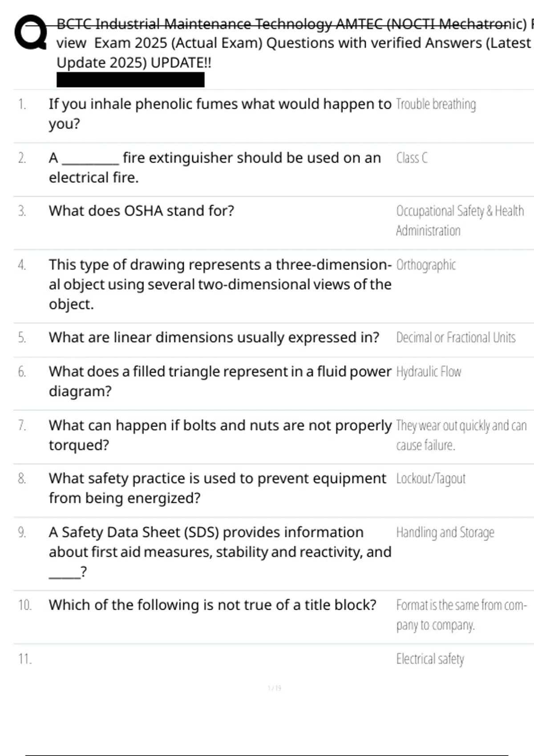Viewport: 534px width, 756px height.
Task: Select the linear dimensions question
Action: tap(214, 338)
